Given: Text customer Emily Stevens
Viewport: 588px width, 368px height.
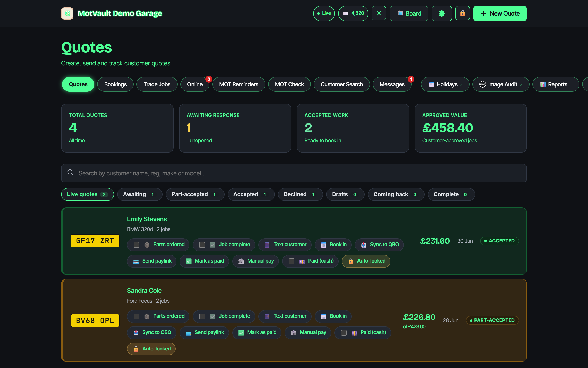Looking at the screenshot, I should 285,245.
